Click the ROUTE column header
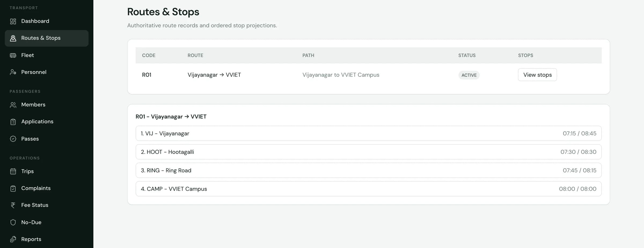Image resolution: width=644 pixels, height=248 pixels. pyautogui.click(x=195, y=55)
